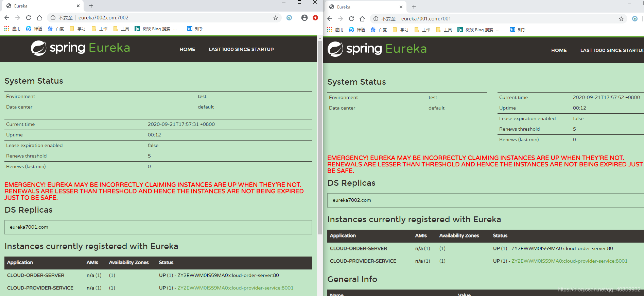Click HOME in eureka7001 navigation

(x=559, y=50)
